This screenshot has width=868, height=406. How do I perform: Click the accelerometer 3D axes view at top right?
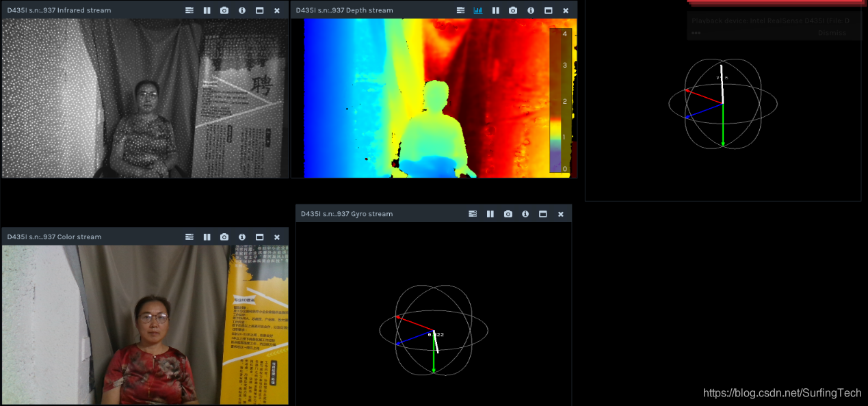coord(723,104)
